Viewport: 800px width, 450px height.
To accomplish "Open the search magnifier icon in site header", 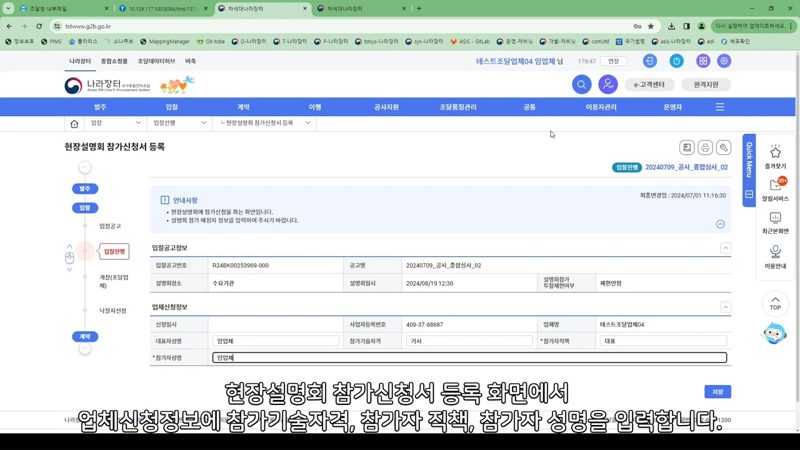I will coord(581,84).
